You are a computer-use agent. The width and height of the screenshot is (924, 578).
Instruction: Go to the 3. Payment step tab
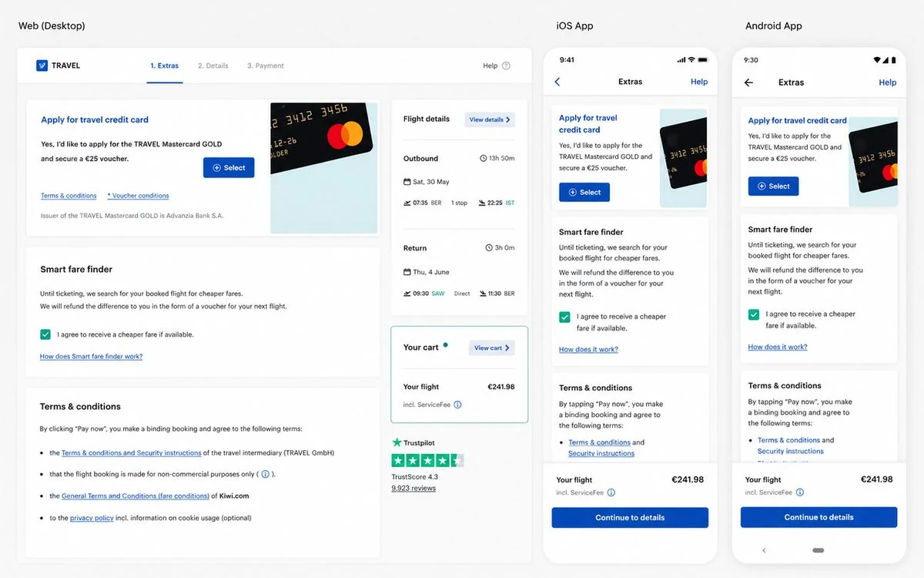click(266, 66)
